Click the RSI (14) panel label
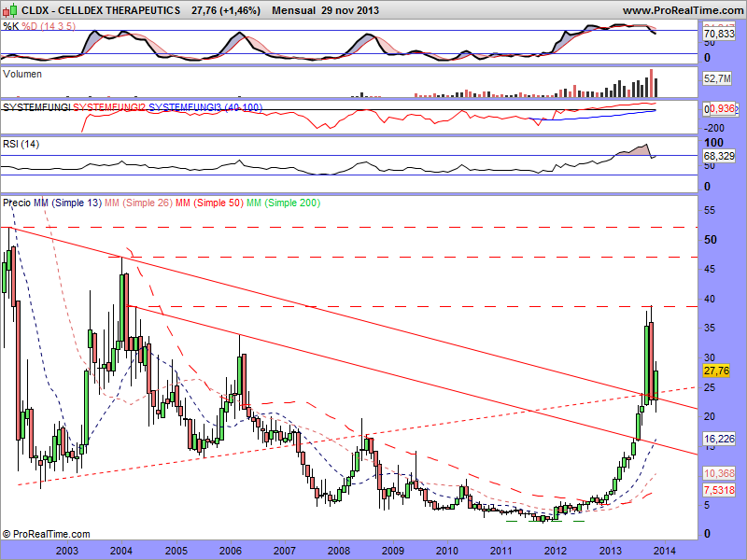Viewport: 747px width, 560px height. (21, 144)
